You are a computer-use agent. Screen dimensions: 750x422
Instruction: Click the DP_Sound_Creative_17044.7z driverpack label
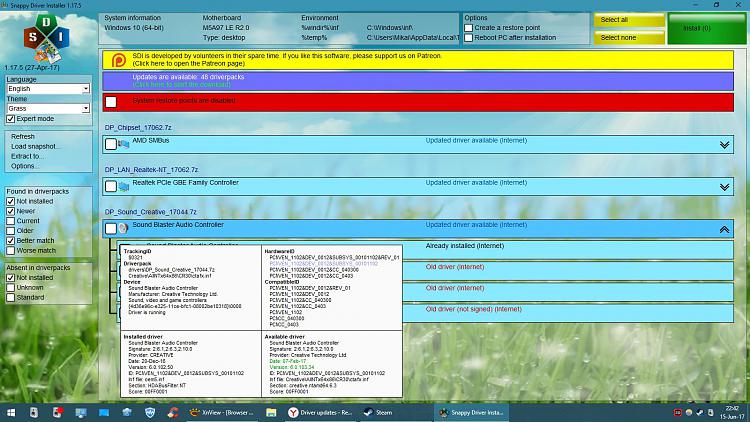click(151, 212)
